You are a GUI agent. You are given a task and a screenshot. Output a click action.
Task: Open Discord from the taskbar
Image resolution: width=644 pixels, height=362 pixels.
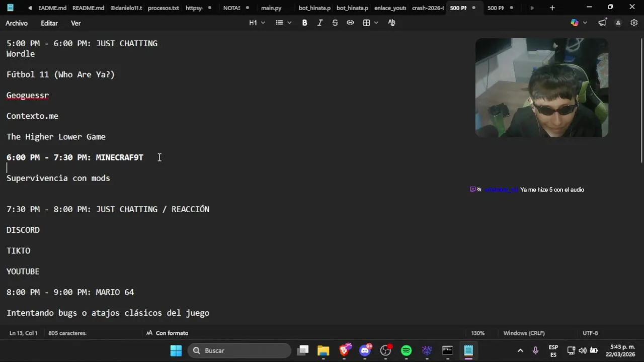[365, 350]
